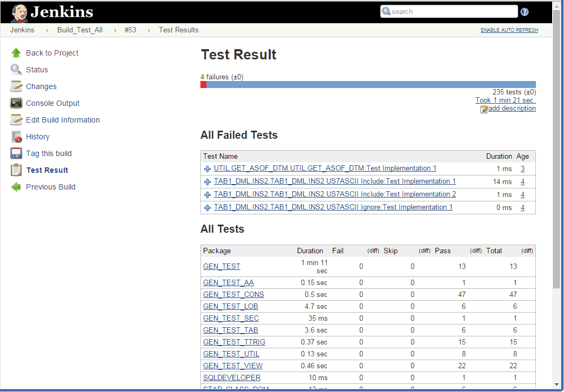Click the Tag this build floppy disk icon

pos(16,153)
